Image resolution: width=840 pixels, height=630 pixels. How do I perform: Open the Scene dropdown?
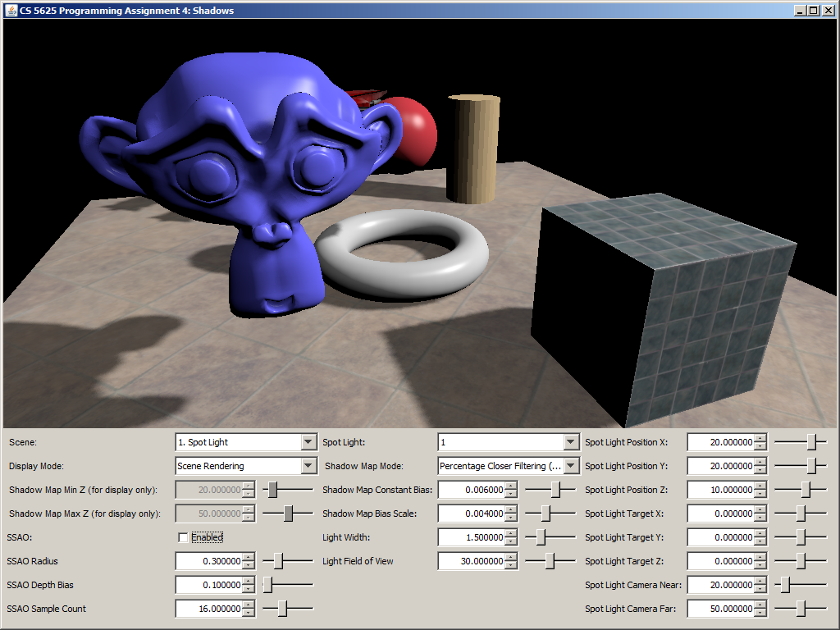(x=308, y=442)
